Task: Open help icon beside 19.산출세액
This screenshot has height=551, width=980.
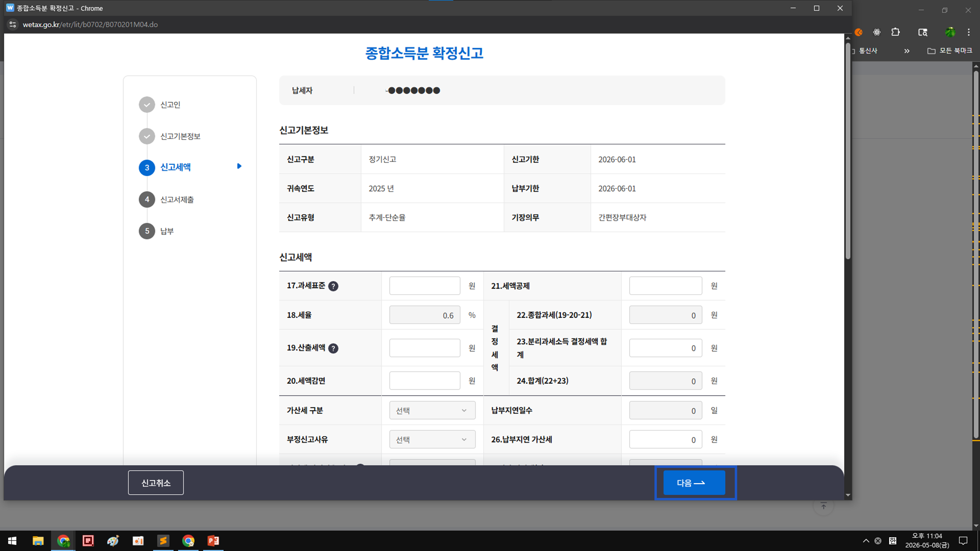Action: pyautogui.click(x=333, y=348)
